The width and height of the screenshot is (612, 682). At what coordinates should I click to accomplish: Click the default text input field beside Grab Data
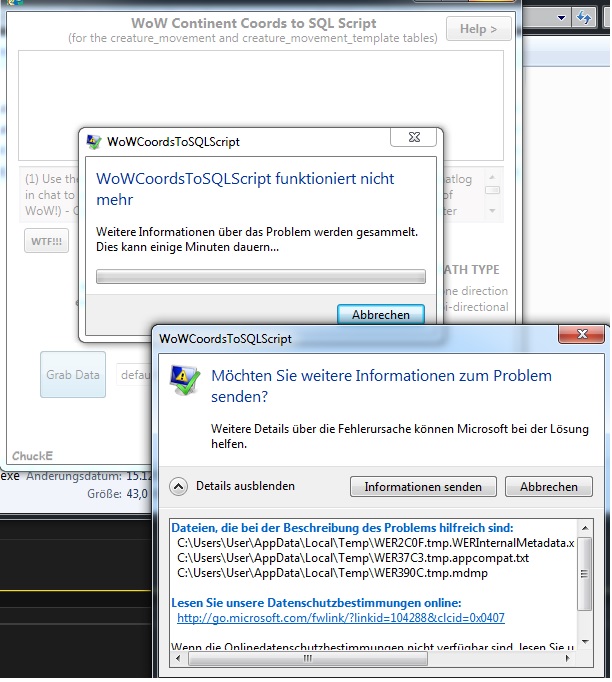tap(134, 374)
